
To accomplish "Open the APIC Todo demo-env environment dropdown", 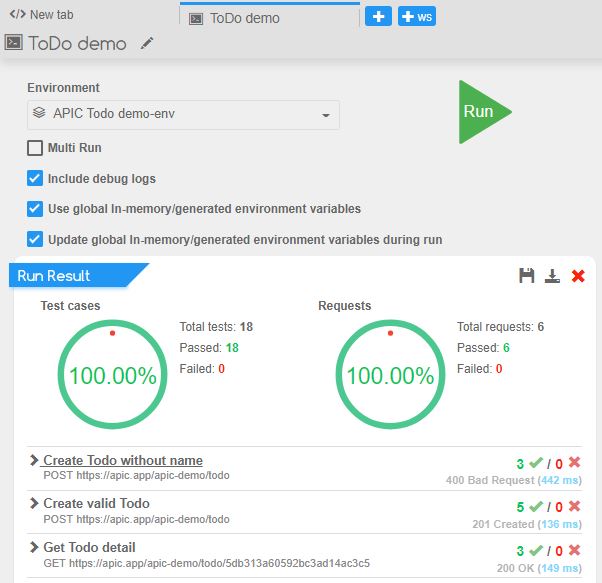I will [x=183, y=115].
